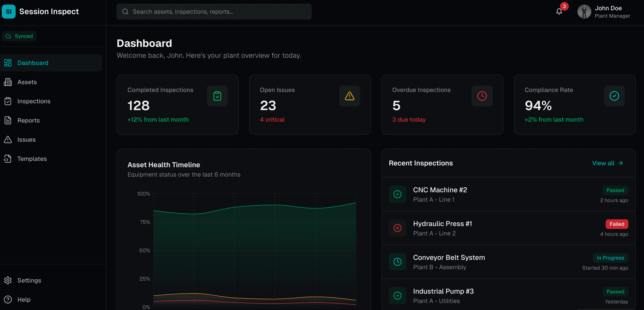Toggle the Synced status indicator

(19, 36)
